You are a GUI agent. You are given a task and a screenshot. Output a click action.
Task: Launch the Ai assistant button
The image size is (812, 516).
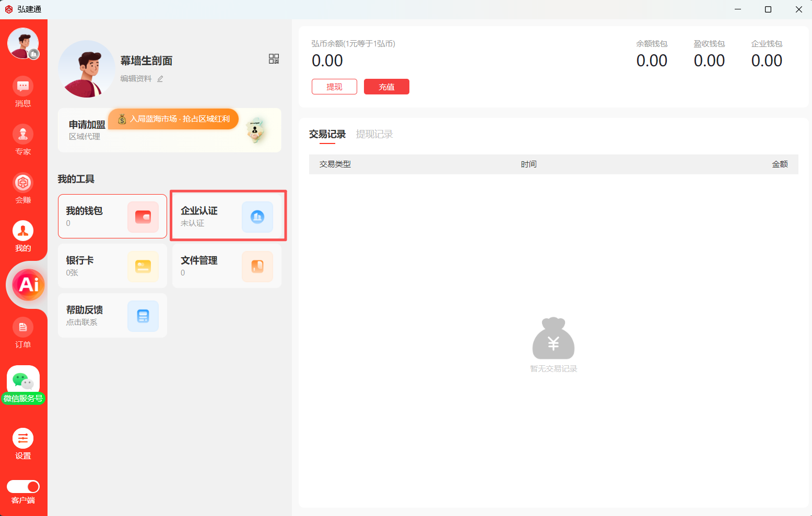tap(28, 285)
